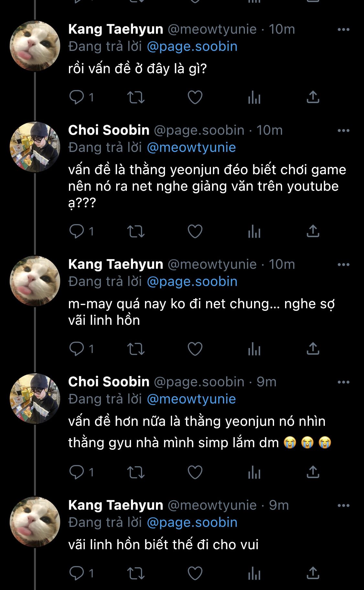View analytics for Taehyun's 'nghe sợ vãi linh hồn' tweet
The width and height of the screenshot is (364, 590).
click(254, 349)
